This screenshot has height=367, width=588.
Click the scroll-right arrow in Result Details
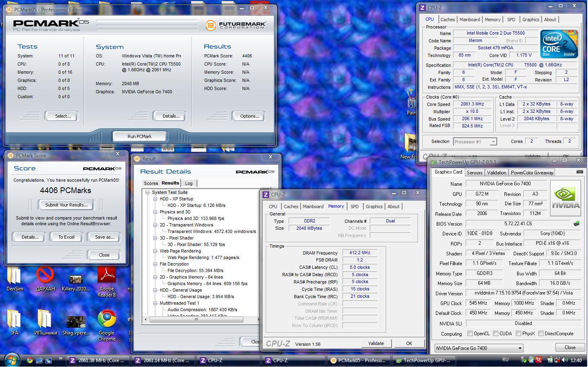(258, 320)
